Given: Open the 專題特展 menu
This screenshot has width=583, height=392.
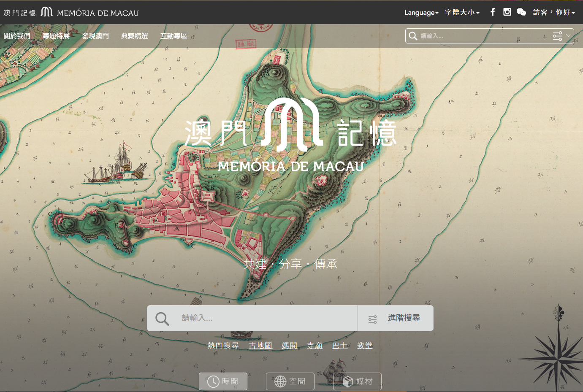Looking at the screenshot, I should pos(56,36).
